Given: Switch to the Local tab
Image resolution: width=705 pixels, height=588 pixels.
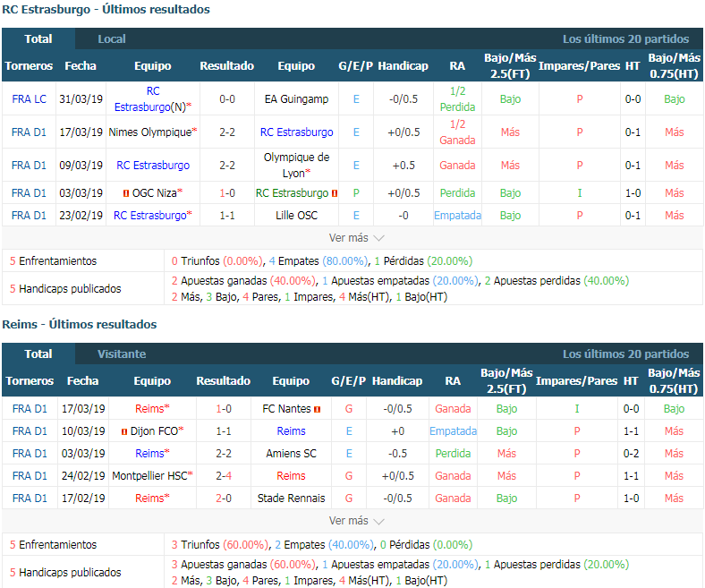Looking at the screenshot, I should coord(112,39).
